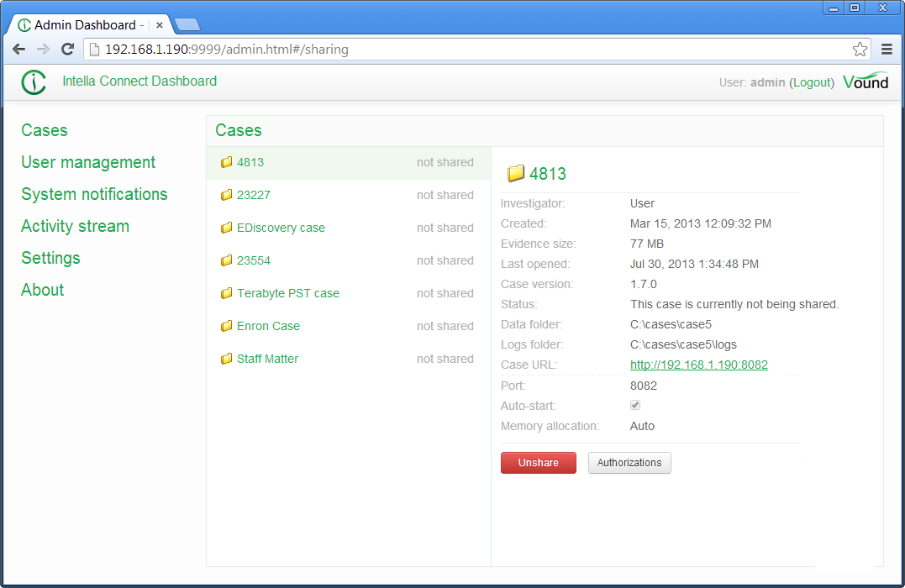Open the Chrome hamburger menu

click(887, 50)
